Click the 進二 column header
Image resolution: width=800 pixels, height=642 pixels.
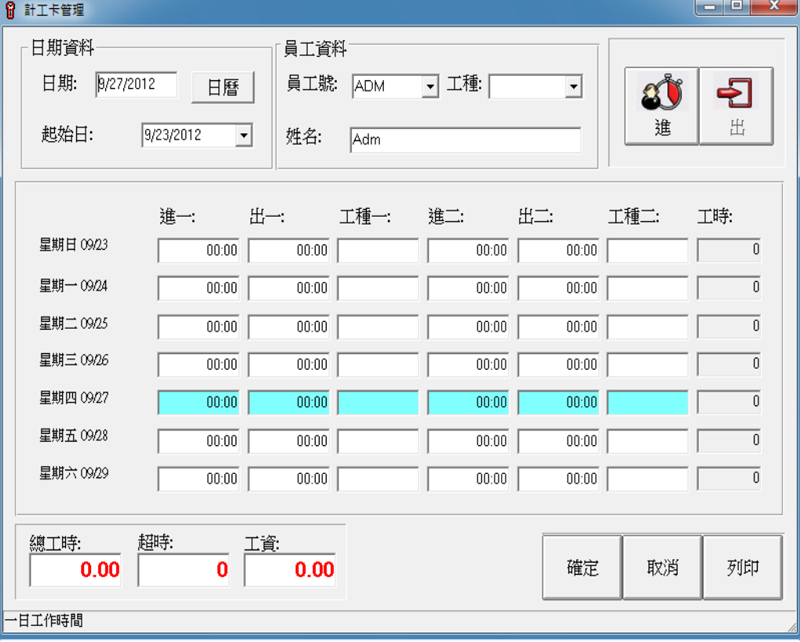(x=446, y=217)
